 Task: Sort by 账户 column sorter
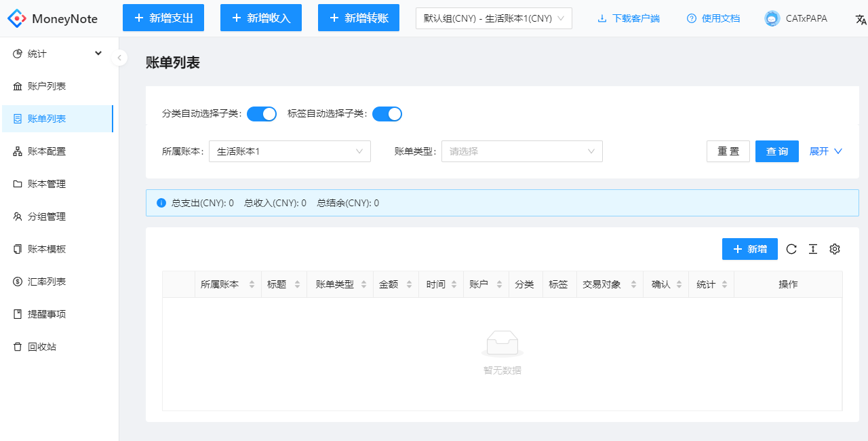500,285
